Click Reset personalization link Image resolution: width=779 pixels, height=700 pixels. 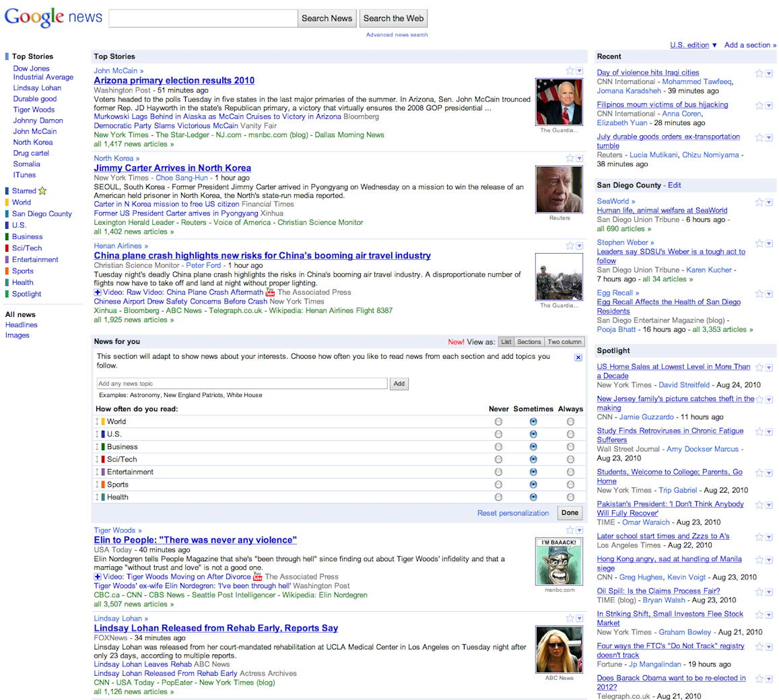513,513
